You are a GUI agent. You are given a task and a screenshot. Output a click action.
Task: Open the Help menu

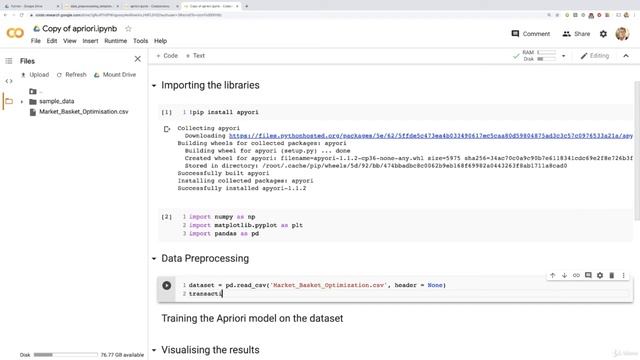coord(160,41)
